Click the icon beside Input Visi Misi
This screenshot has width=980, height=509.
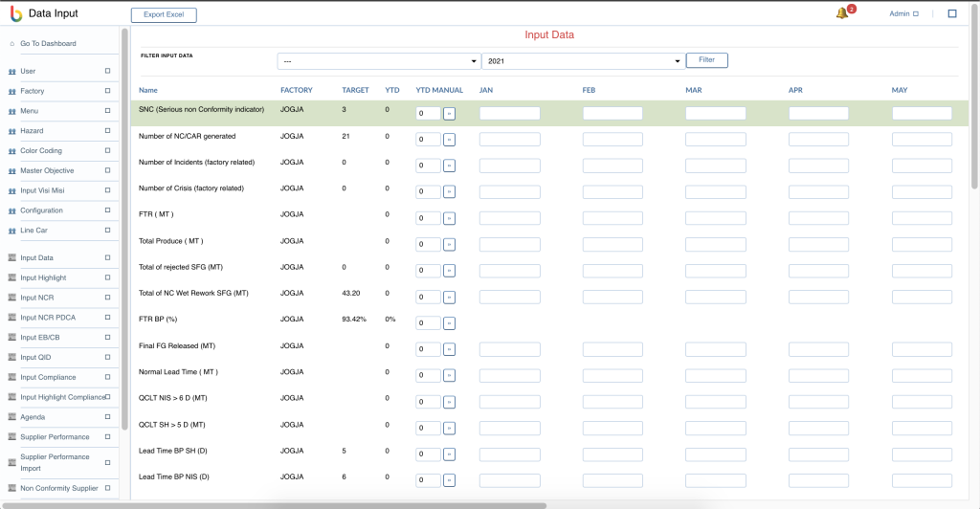[x=11, y=191]
